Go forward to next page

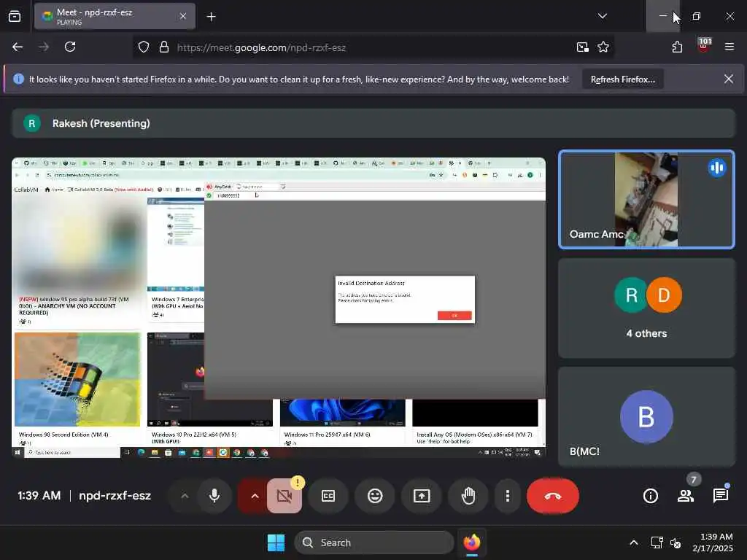tap(44, 47)
